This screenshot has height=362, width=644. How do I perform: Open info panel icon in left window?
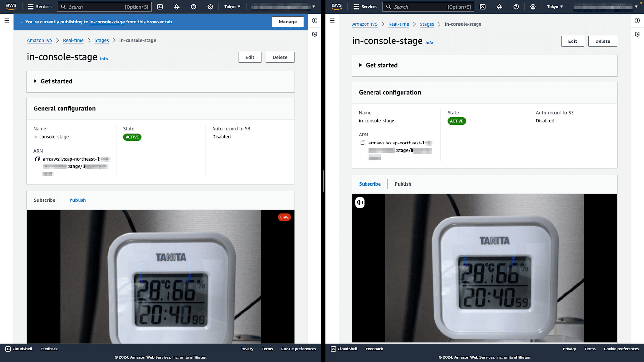[x=315, y=21]
